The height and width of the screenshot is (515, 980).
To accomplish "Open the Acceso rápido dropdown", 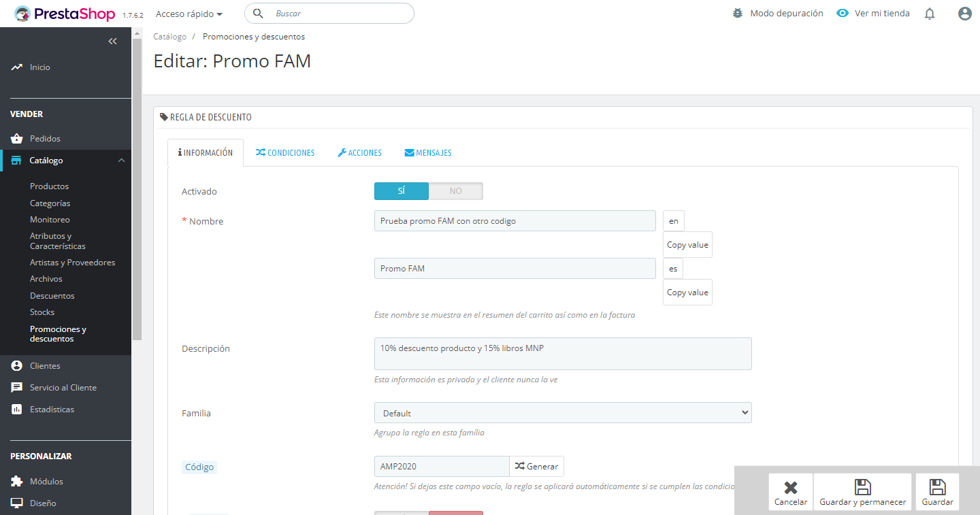I will (x=189, y=14).
